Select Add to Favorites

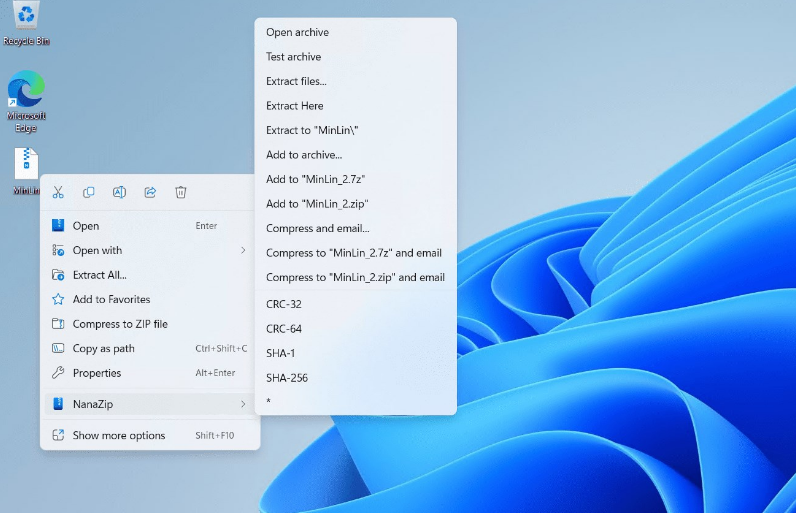149,299
